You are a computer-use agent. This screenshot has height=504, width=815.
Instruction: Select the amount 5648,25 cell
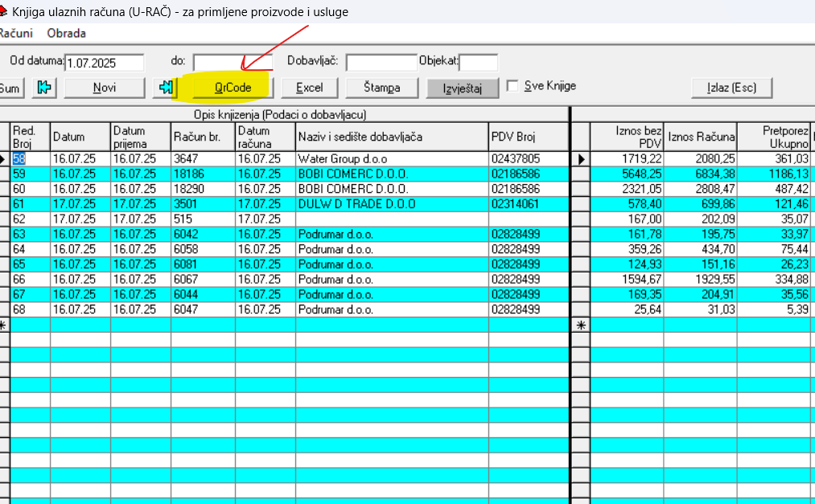pos(627,174)
